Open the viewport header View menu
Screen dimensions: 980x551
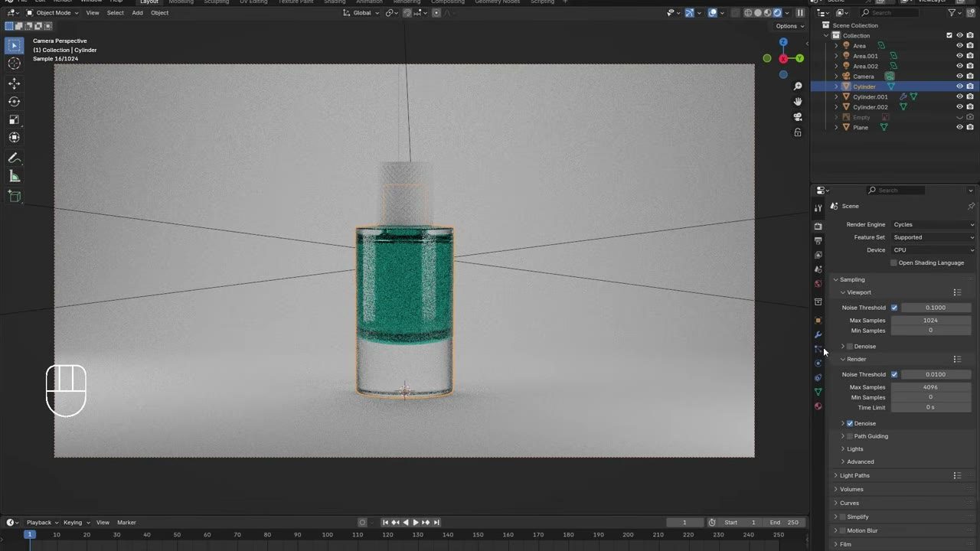92,13
